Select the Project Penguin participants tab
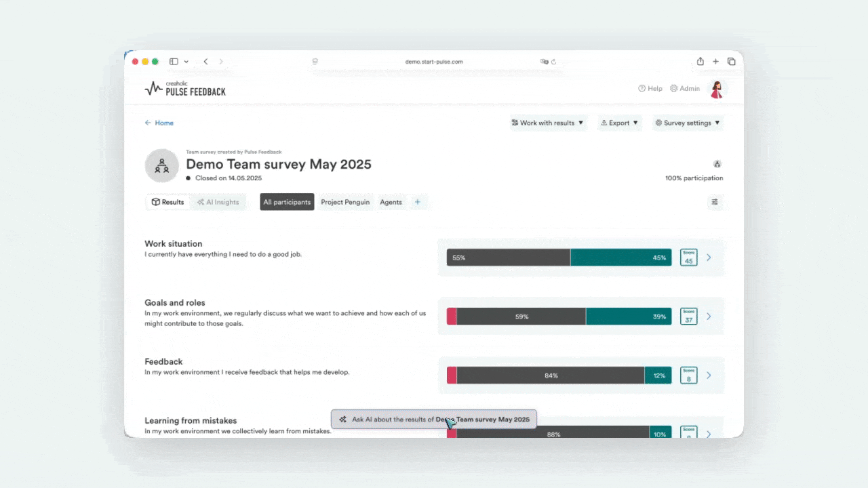This screenshot has width=868, height=488. pos(345,202)
